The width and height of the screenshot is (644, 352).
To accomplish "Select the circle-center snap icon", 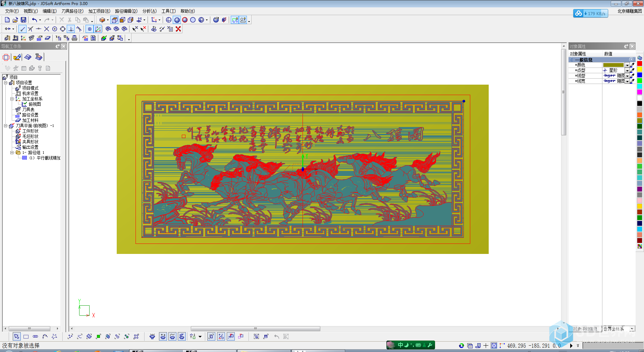I will click(x=55, y=29).
